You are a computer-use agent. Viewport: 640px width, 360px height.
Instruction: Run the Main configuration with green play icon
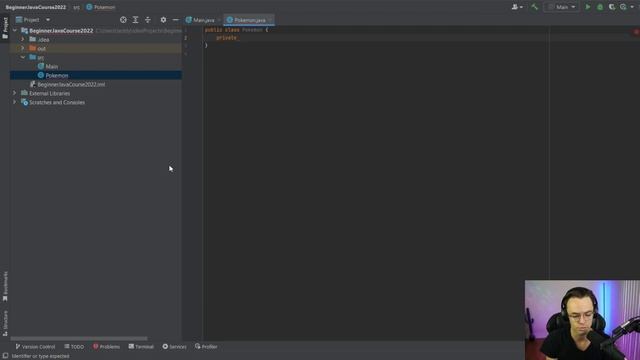point(588,7)
